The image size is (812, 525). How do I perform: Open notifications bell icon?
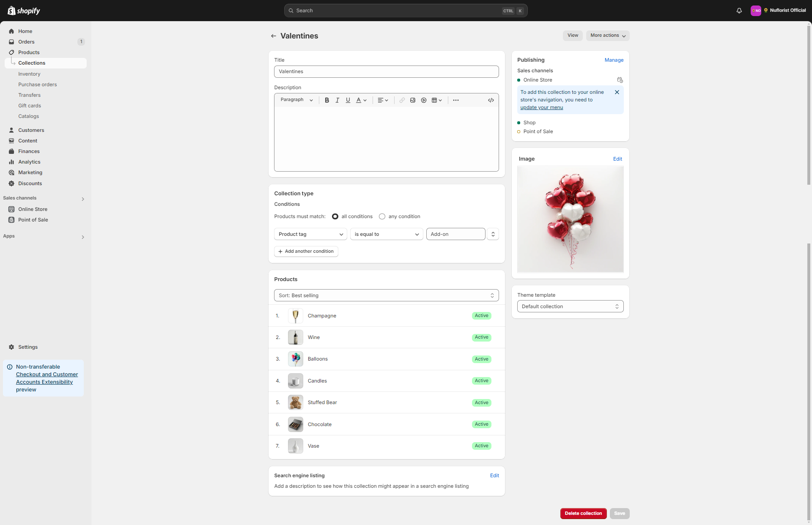(739, 11)
